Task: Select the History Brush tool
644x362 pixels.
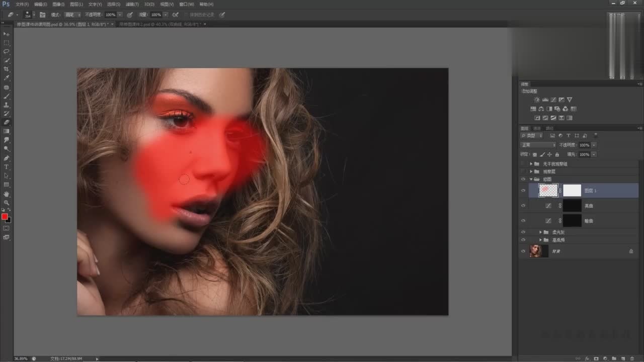Action: tap(7, 113)
